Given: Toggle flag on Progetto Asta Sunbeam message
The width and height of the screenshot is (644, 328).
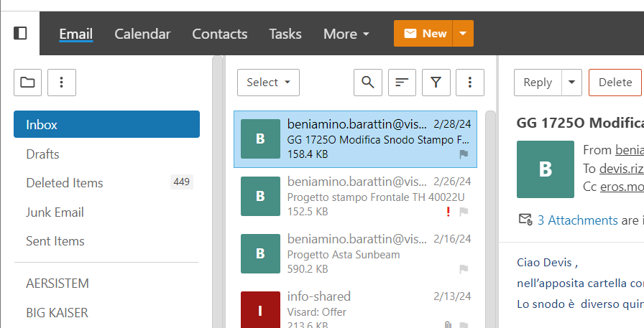Looking at the screenshot, I should coord(464,269).
